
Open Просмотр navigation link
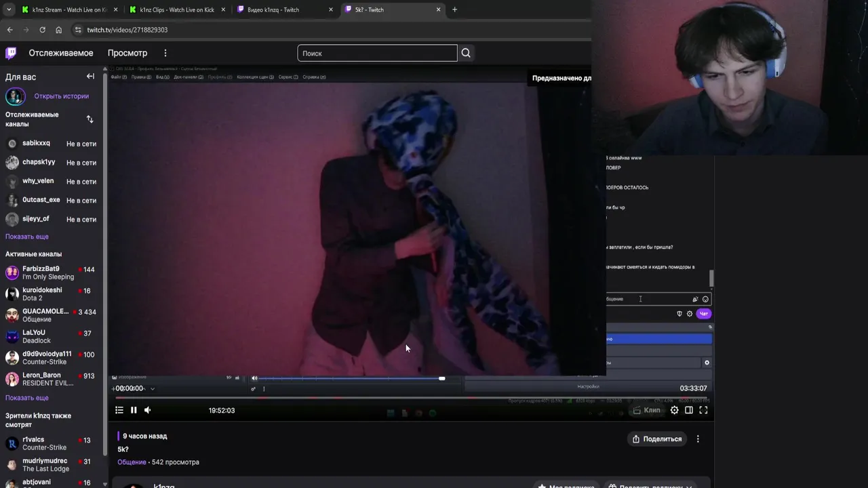tap(127, 53)
